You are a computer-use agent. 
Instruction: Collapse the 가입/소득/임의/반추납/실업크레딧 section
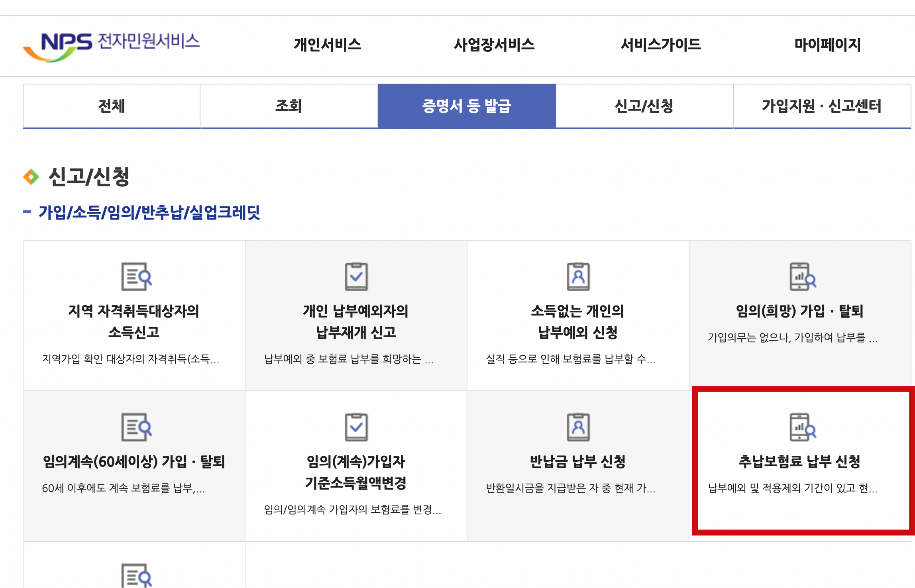point(27,212)
